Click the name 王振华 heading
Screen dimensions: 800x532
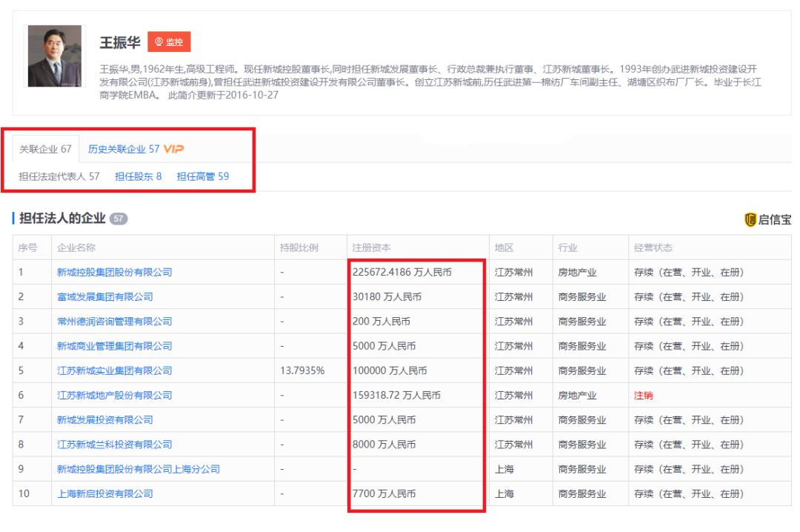120,42
